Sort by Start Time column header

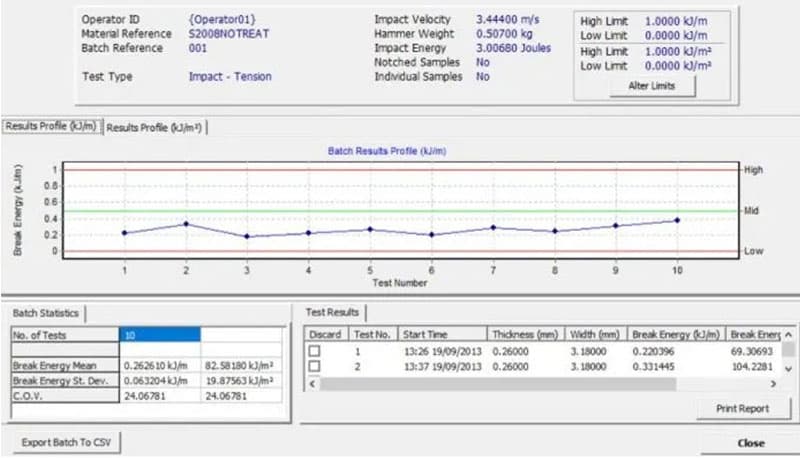point(442,335)
